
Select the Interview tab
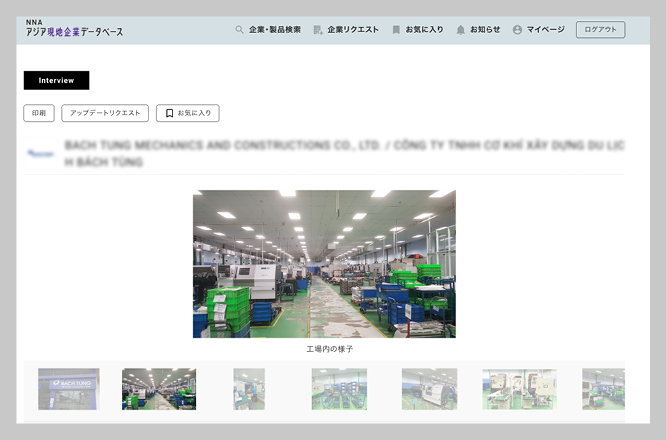56,80
